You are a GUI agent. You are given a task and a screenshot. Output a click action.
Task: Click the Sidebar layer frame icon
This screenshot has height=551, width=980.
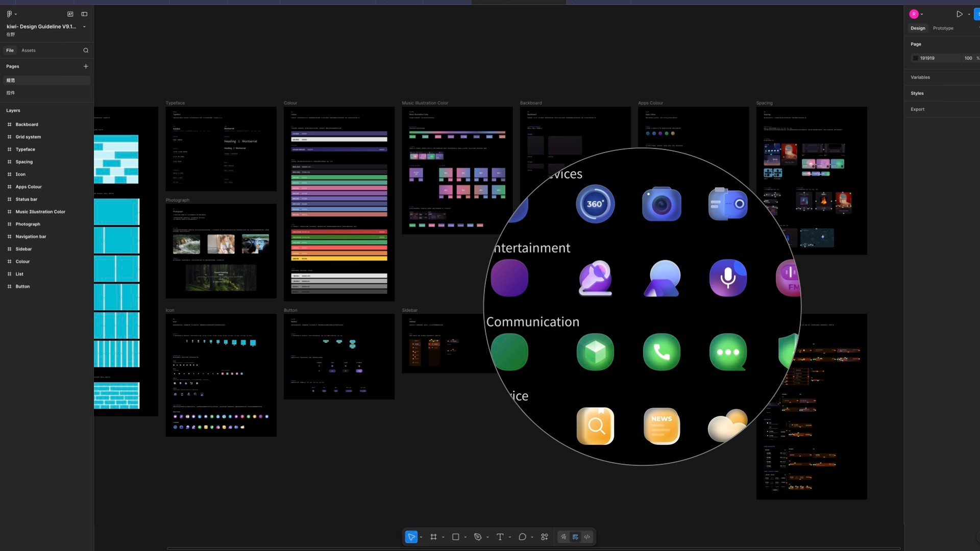coord(9,249)
